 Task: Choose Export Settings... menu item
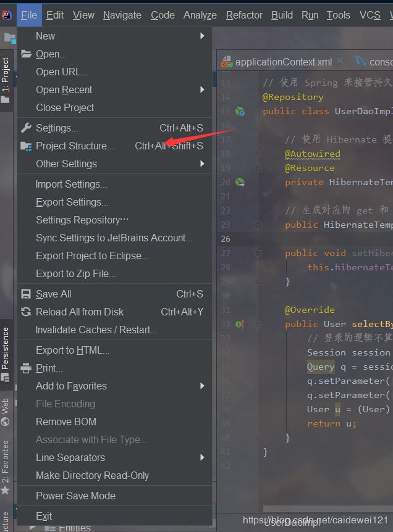pyautogui.click(x=115, y=202)
